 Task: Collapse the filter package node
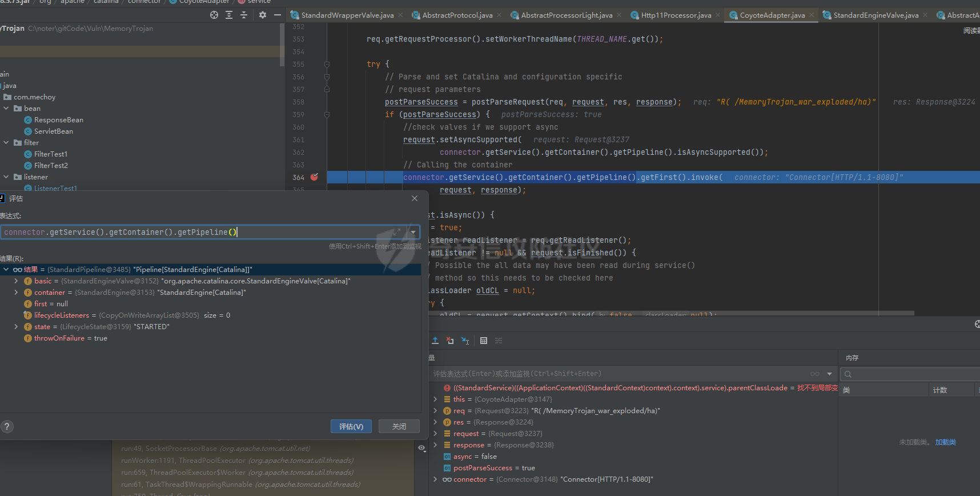[6, 142]
